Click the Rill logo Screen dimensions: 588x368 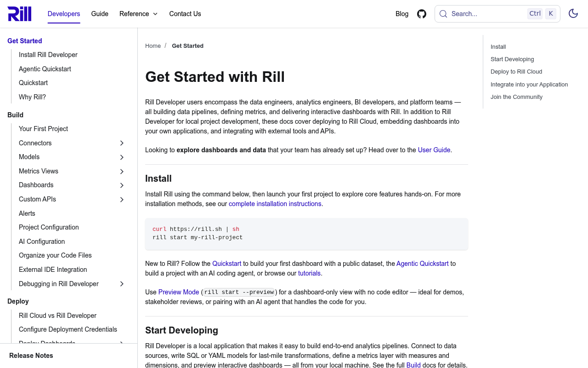pos(20,14)
